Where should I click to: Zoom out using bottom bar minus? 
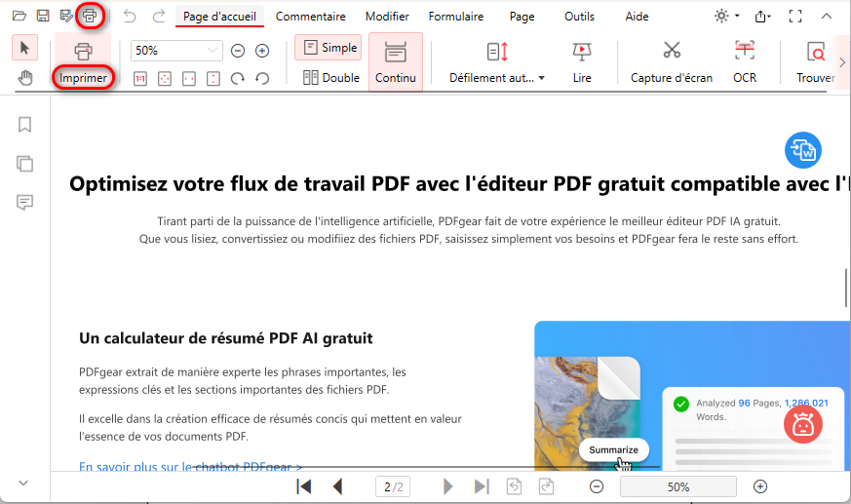(x=597, y=486)
